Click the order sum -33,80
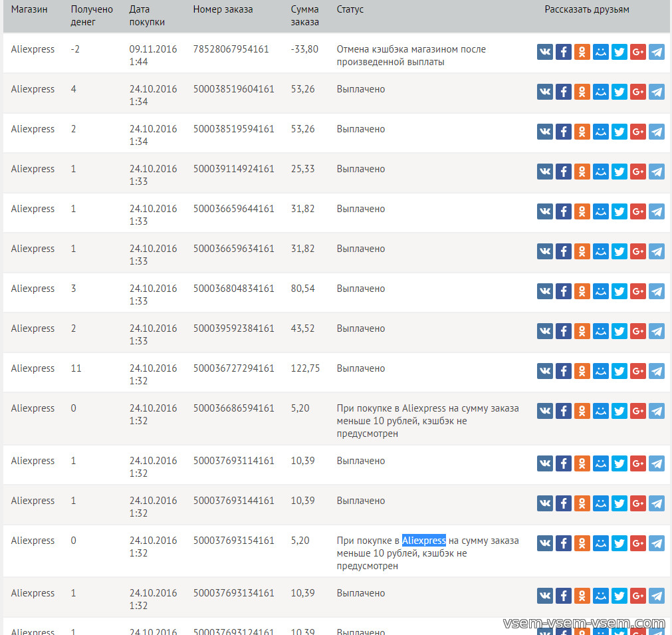This screenshot has height=635, width=672. click(x=304, y=49)
